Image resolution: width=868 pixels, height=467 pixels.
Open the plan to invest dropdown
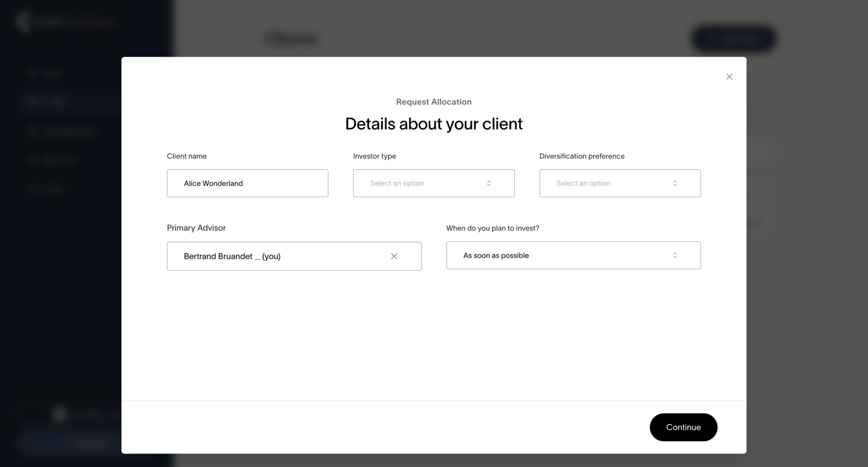573,255
